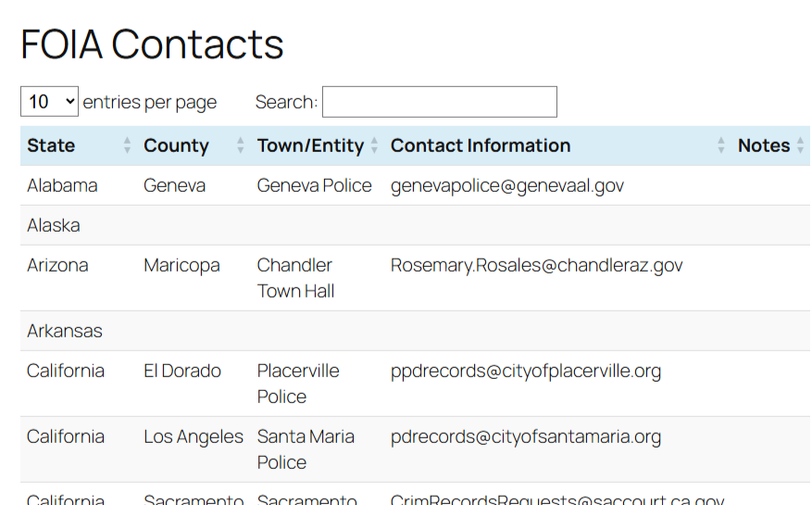This screenshot has height=505, width=812.
Task: Sort table by County header
Action: 176,145
